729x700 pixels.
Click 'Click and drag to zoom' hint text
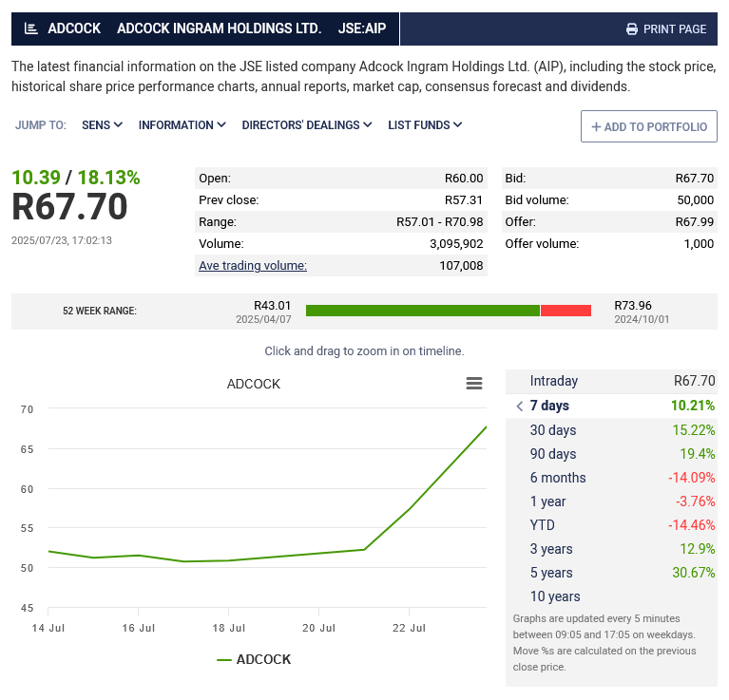point(364,350)
